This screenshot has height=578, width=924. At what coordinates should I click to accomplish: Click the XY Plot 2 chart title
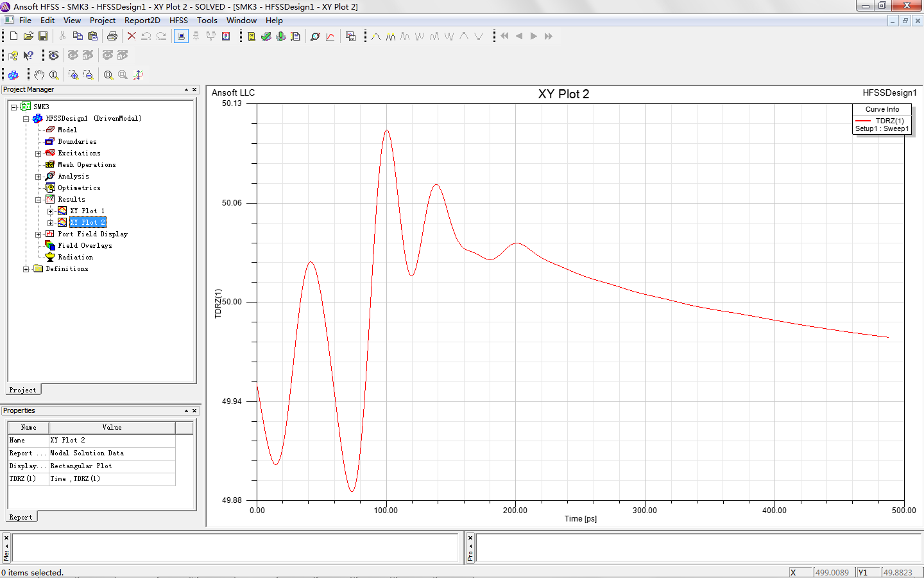[x=563, y=94]
